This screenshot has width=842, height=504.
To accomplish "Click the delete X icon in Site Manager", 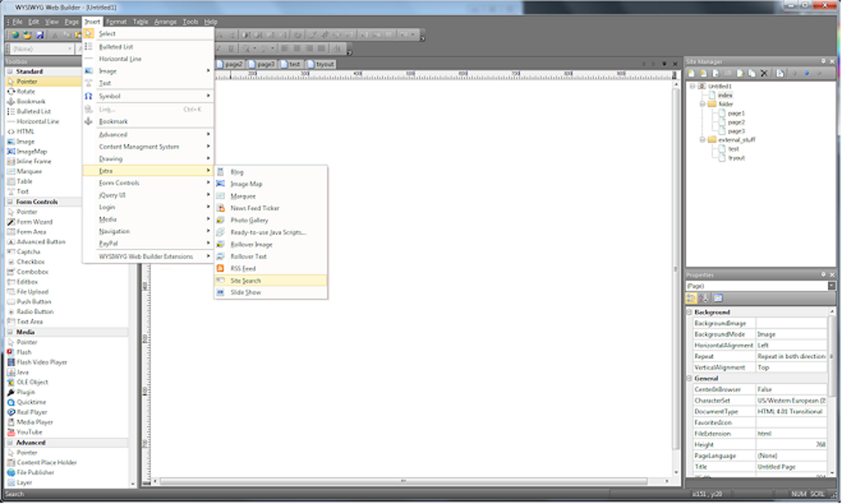I will pos(764,73).
